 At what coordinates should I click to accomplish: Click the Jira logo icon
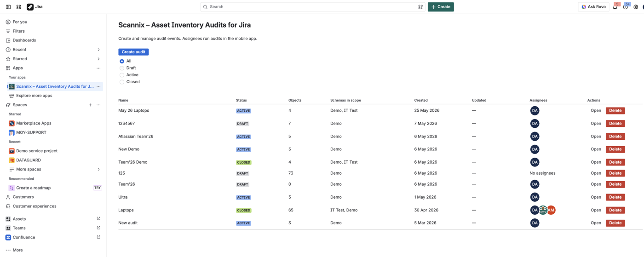30,7
